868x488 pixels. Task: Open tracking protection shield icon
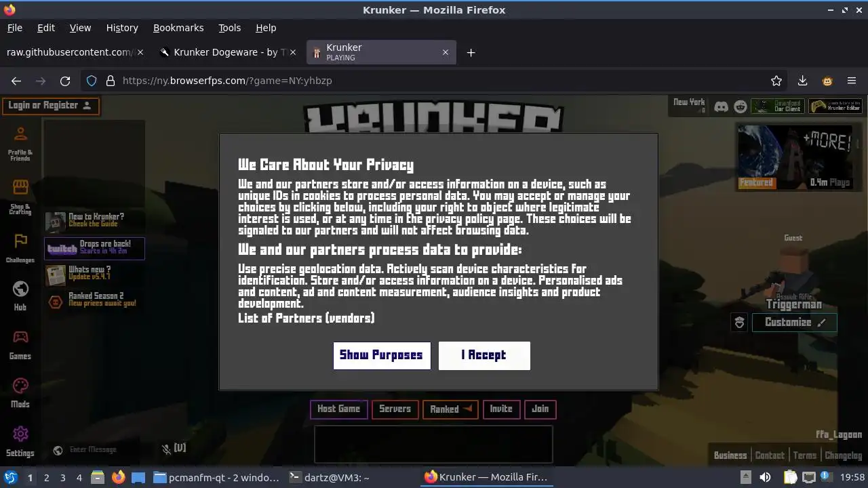[x=92, y=81]
